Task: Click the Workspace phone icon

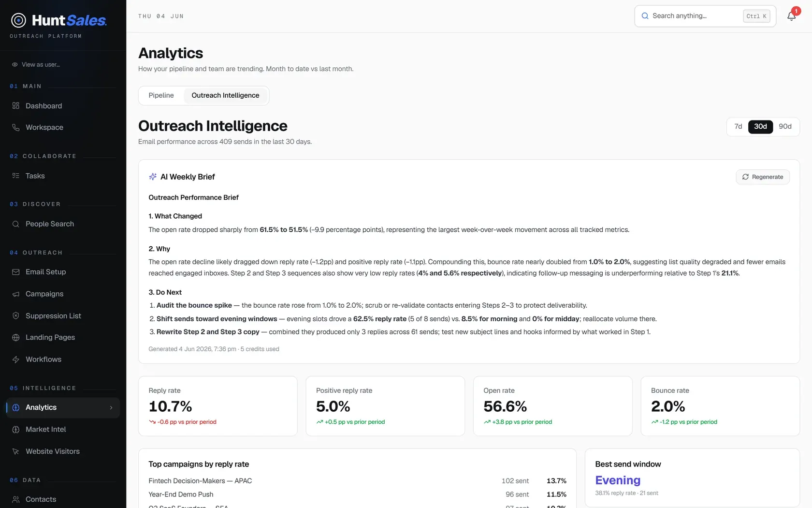Action: click(x=16, y=127)
